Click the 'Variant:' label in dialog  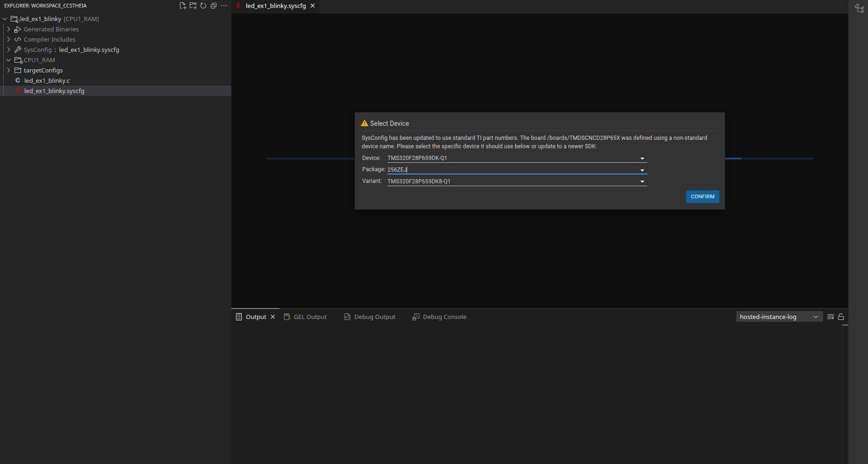372,181
